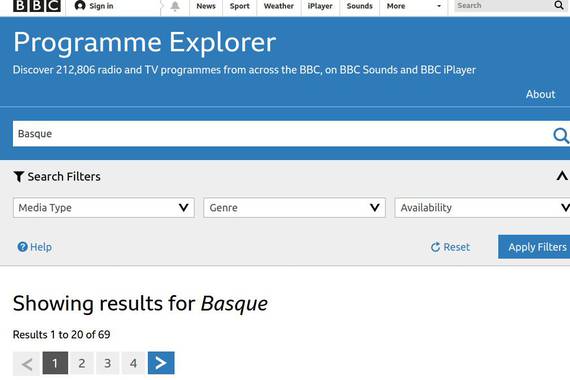The width and height of the screenshot is (570, 380).
Task: Click the Search Filters funnel icon
Action: (x=19, y=177)
